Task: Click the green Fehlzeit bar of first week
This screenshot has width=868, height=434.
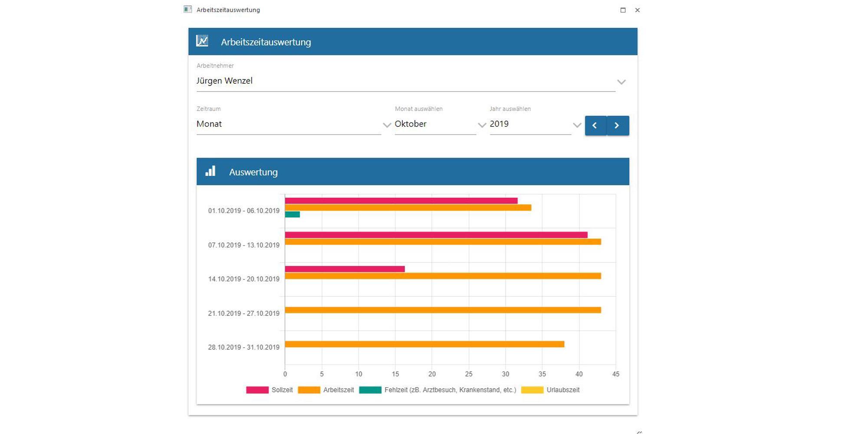Action: pos(293,214)
